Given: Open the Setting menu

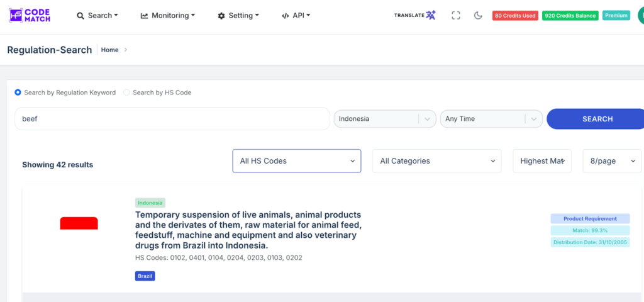Looking at the screenshot, I should pos(238,16).
